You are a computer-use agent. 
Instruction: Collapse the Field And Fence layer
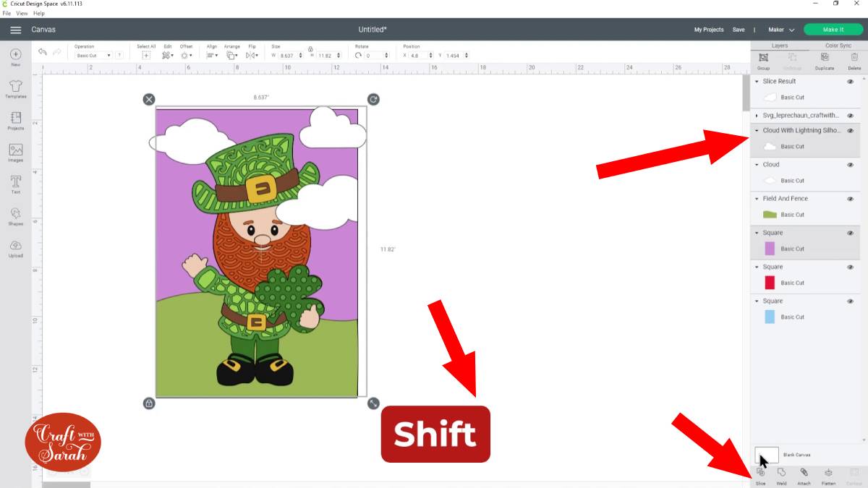[757, 199]
